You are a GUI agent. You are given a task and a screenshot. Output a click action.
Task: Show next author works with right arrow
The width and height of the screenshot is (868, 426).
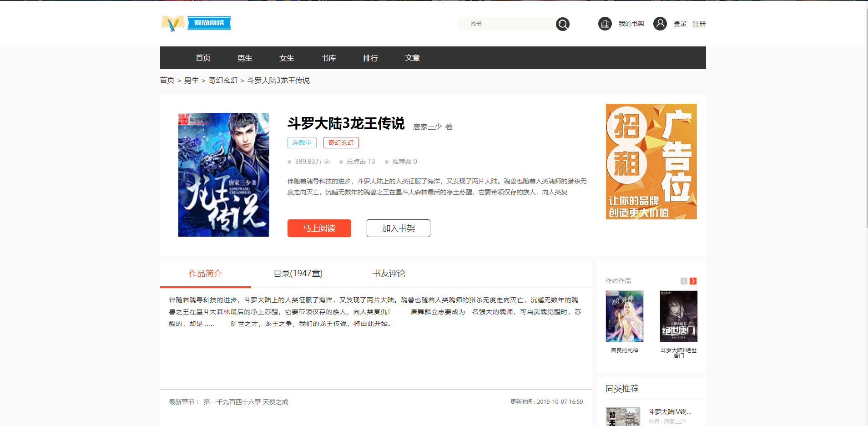693,281
